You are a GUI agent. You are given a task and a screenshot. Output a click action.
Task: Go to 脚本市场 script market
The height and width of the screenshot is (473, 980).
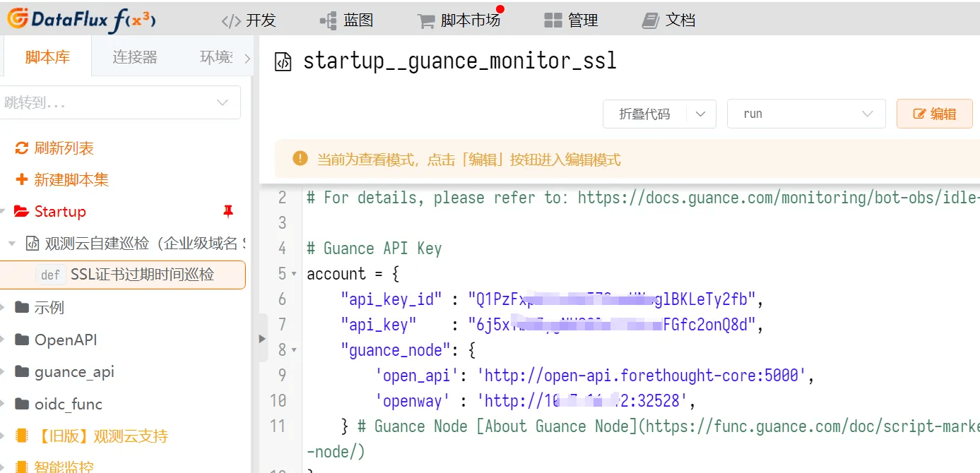[x=459, y=20]
